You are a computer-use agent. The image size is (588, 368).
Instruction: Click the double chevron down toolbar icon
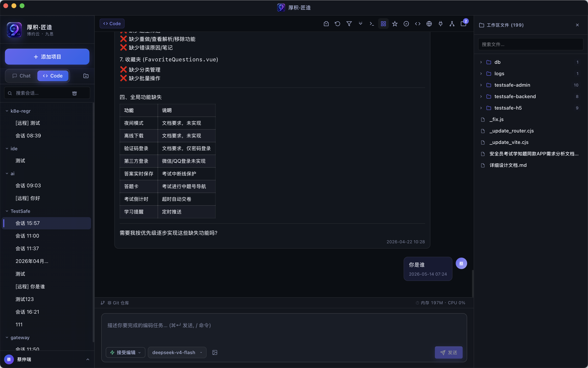pos(360,24)
